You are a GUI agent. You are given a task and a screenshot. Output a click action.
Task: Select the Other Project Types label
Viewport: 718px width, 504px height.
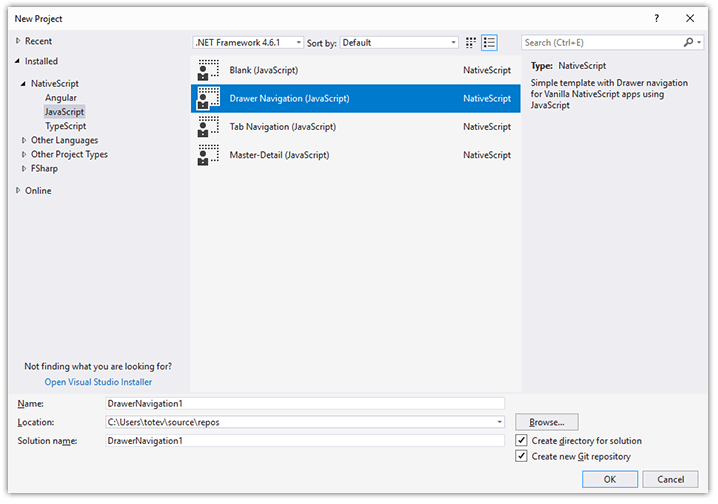[x=69, y=154]
